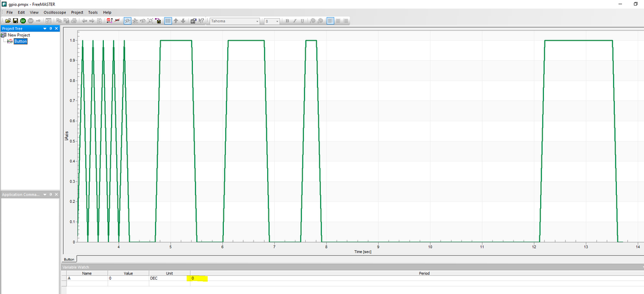This screenshot has height=294, width=644.
Task: Open the Oscilloscope menu
Action: coord(55,12)
